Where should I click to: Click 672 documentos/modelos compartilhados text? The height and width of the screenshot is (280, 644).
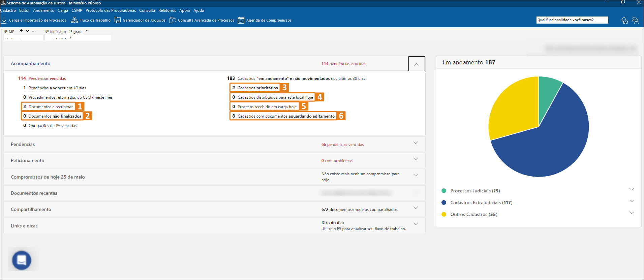coord(359,210)
